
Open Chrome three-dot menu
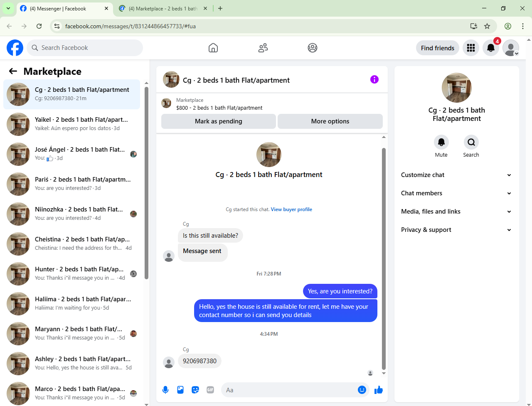[x=523, y=26]
